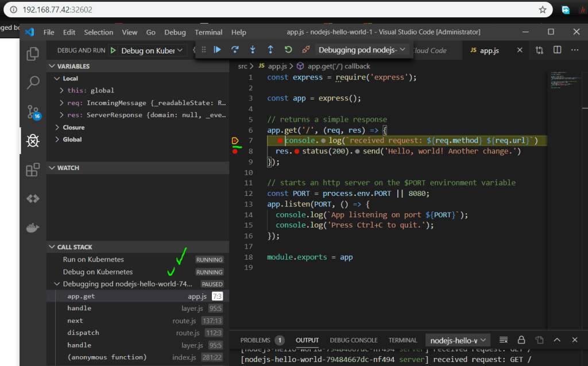Toggle output scroll lock icon
This screenshot has height=366, width=588.
[521, 340]
